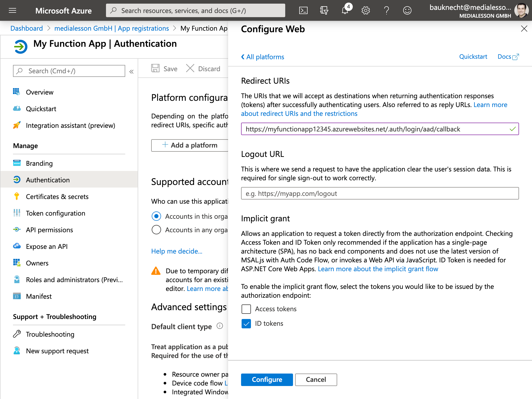Open the notifications bell
Image resolution: width=532 pixels, height=399 pixels.
click(345, 10)
